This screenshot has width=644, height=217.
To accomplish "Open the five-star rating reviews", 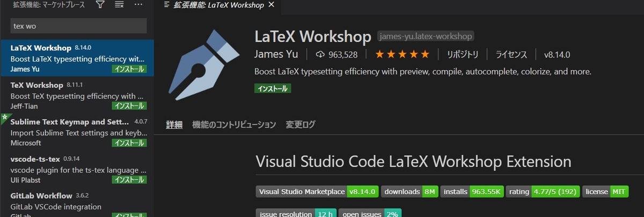I will (x=402, y=54).
